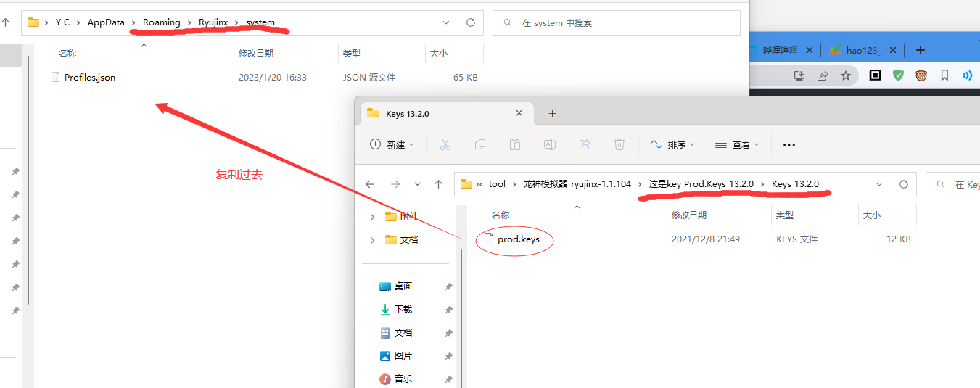This screenshot has width=980, height=388.
Task: Open the green shield adblock extension
Action: pos(898,75)
